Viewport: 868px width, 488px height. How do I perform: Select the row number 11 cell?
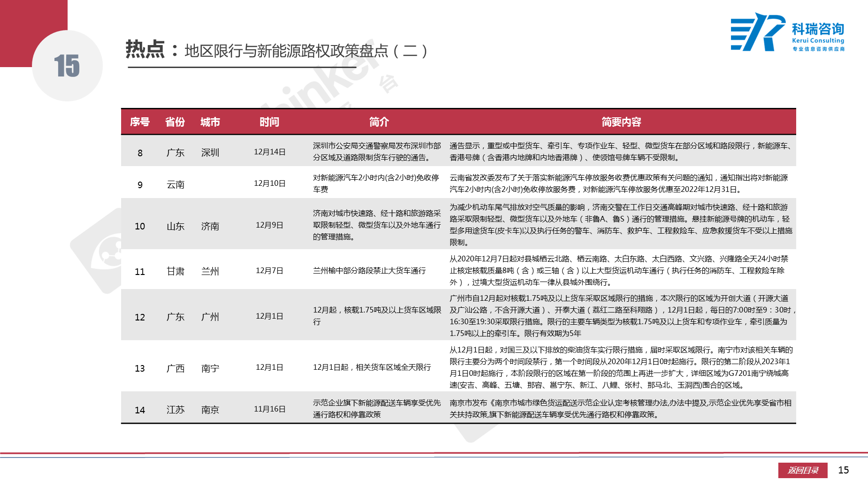pyautogui.click(x=140, y=272)
